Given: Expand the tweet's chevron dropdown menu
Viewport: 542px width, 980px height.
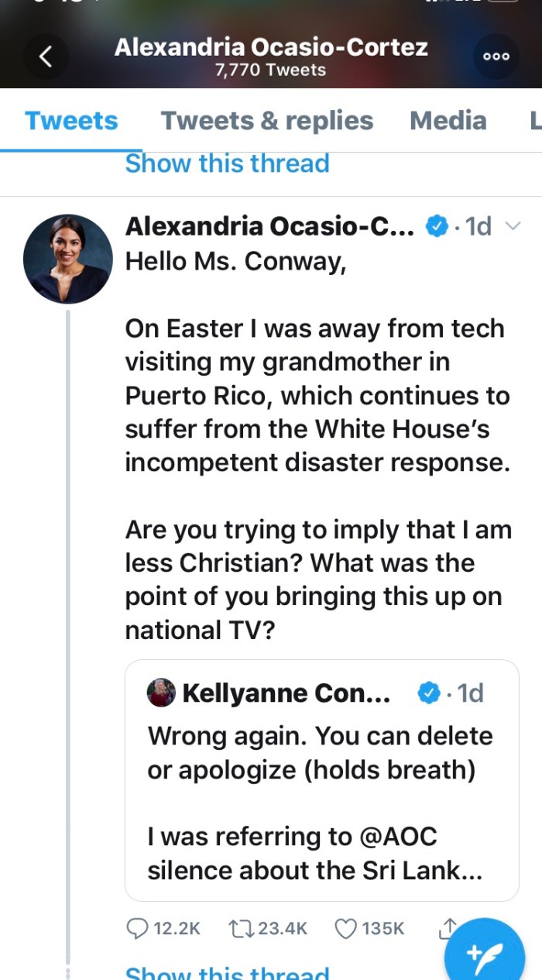Looking at the screenshot, I should (513, 226).
